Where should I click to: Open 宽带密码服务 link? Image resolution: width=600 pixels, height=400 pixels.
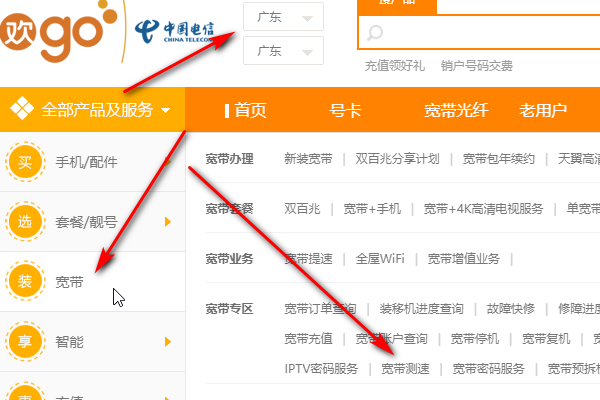[x=489, y=369]
